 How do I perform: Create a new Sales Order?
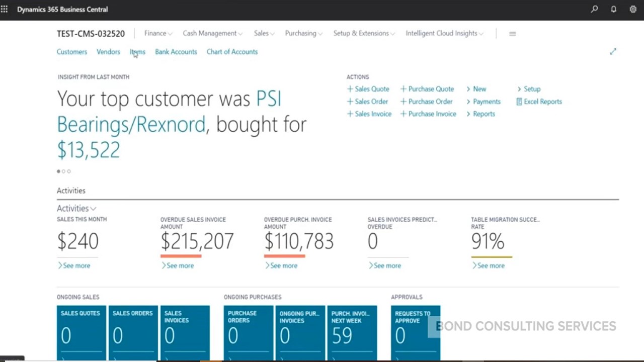click(367, 102)
